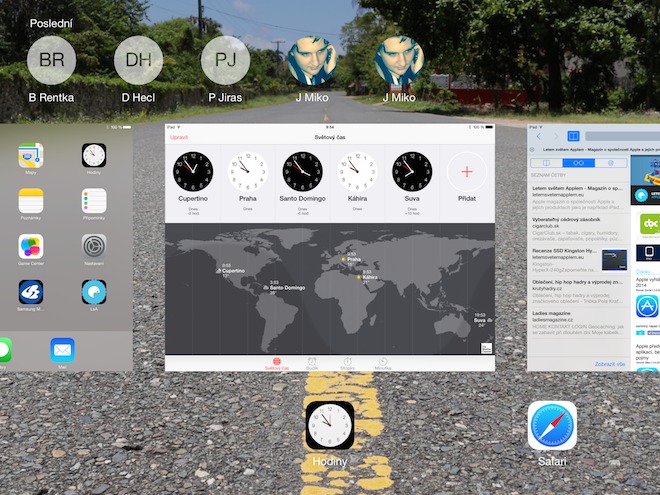Launch the Připomínky reminders app
This screenshot has width=660, height=495.
tap(94, 201)
